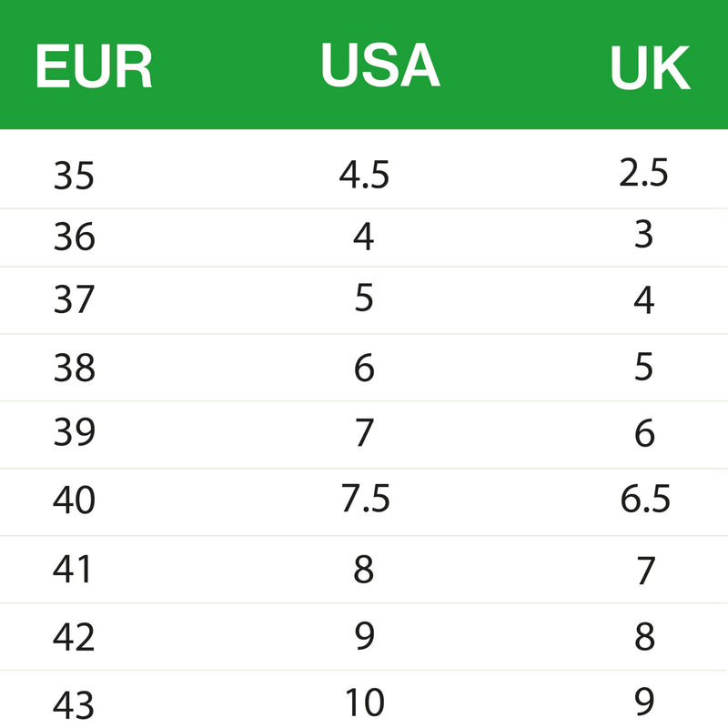Screen dimensions: 728x728
Task: Select UK size 6.5 cell
Action: tap(644, 499)
